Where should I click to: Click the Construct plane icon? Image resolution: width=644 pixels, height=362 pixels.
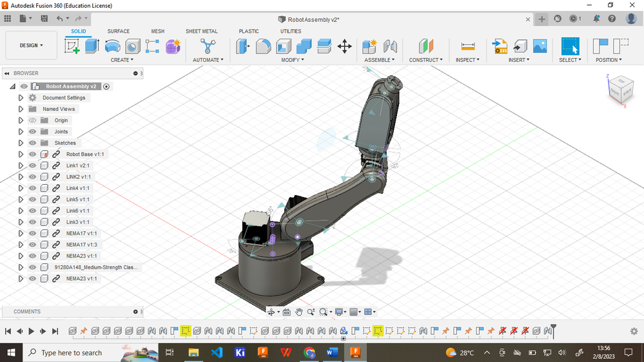click(425, 46)
